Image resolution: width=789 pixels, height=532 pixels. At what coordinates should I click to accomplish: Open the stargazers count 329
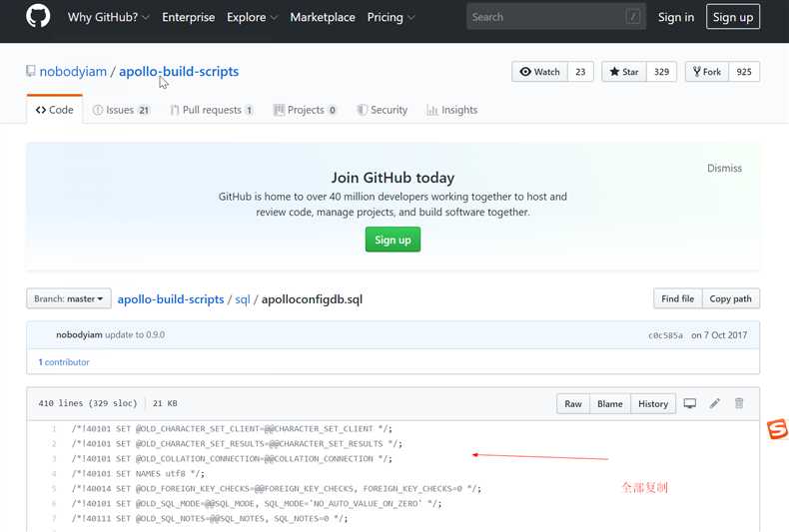tap(661, 72)
